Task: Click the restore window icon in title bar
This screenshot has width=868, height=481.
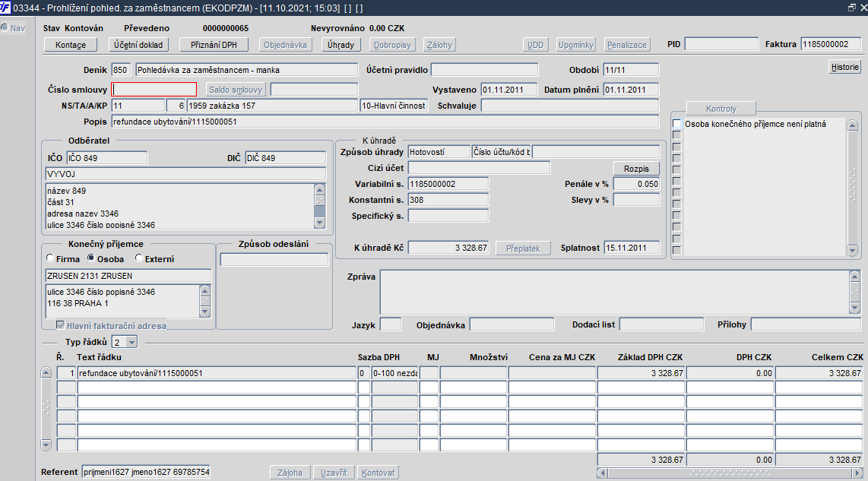Action: click(851, 8)
